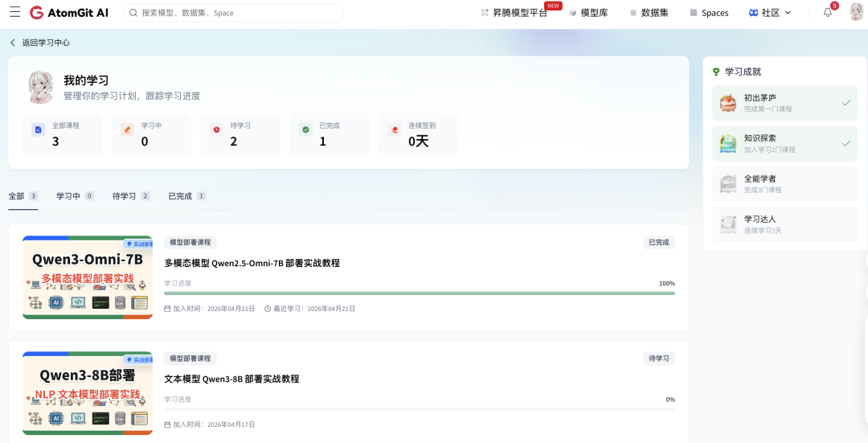
Task: Click the 已完成 status badge on the first course
Action: 659,243
